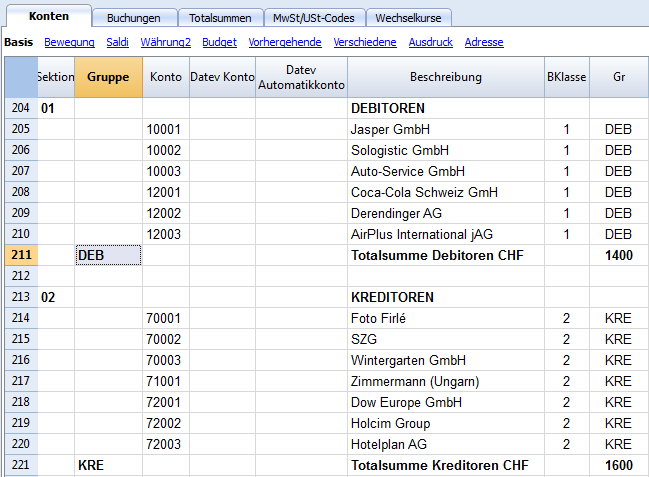Click the Beschreibung column header
Viewport: 649px width, 477px height.
446,77
